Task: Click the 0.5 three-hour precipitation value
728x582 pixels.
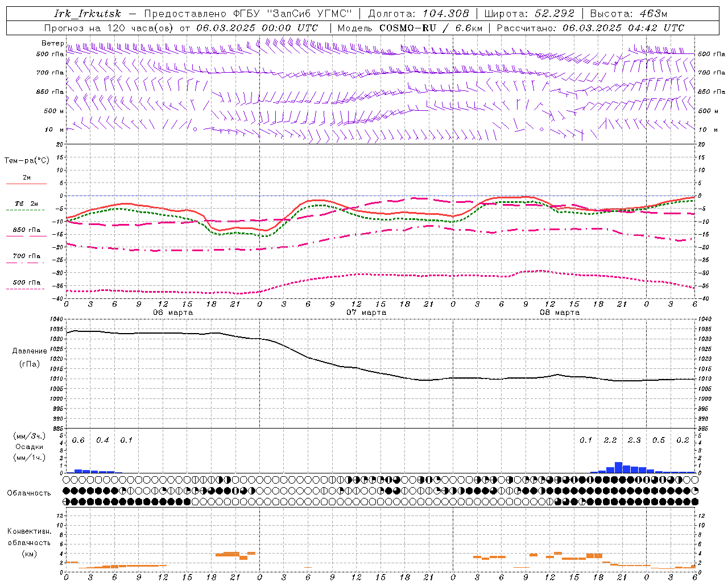Action: pyautogui.click(x=659, y=440)
